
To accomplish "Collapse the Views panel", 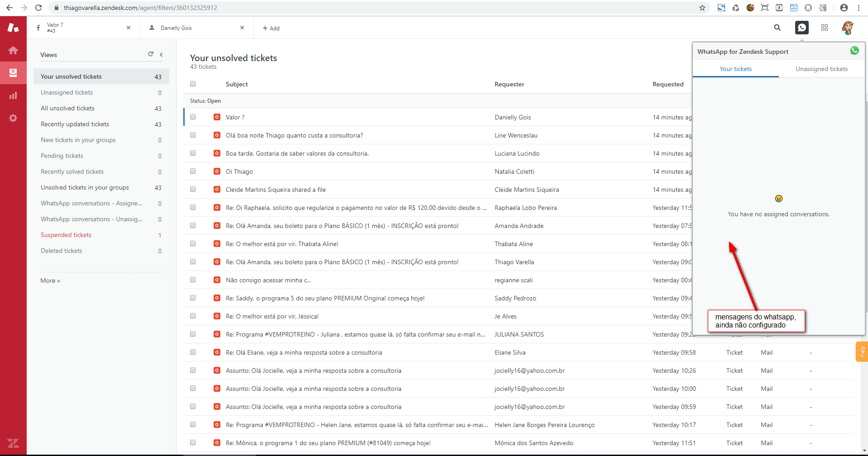I will pos(161,55).
